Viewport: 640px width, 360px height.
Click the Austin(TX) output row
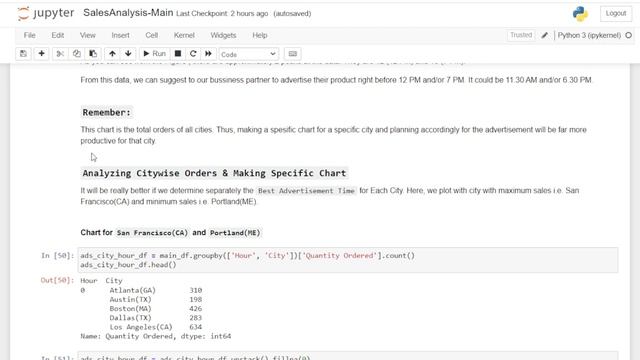(156, 300)
